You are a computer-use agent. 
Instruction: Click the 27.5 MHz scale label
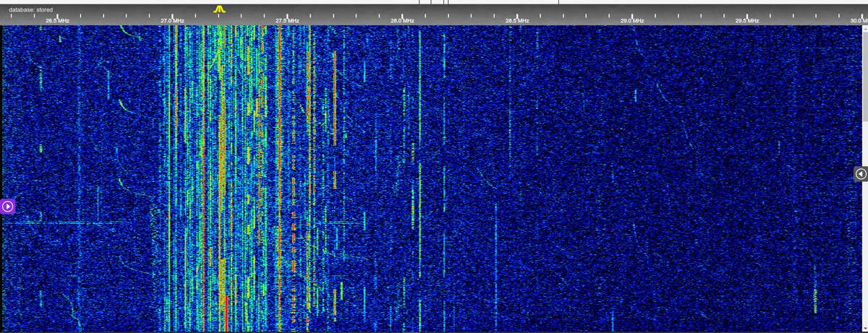coord(287,21)
